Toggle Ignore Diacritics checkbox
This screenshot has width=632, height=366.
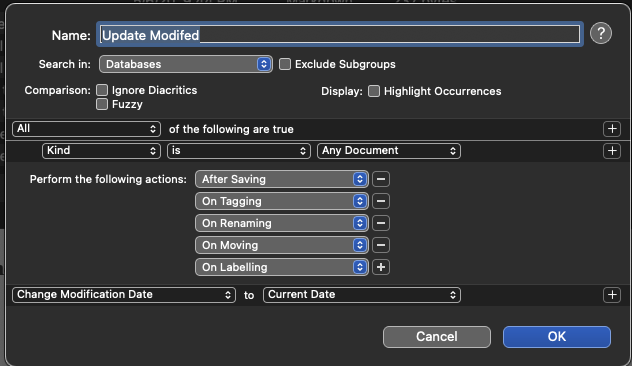pos(102,90)
